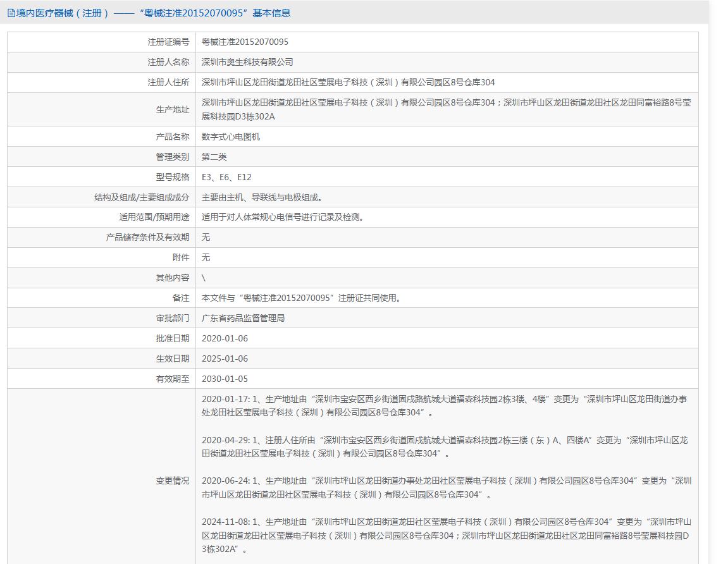This screenshot has width=728, height=564.
Task: Select text 适用于对人体常规心电信号进行记录及检测。
Action: (x=283, y=218)
